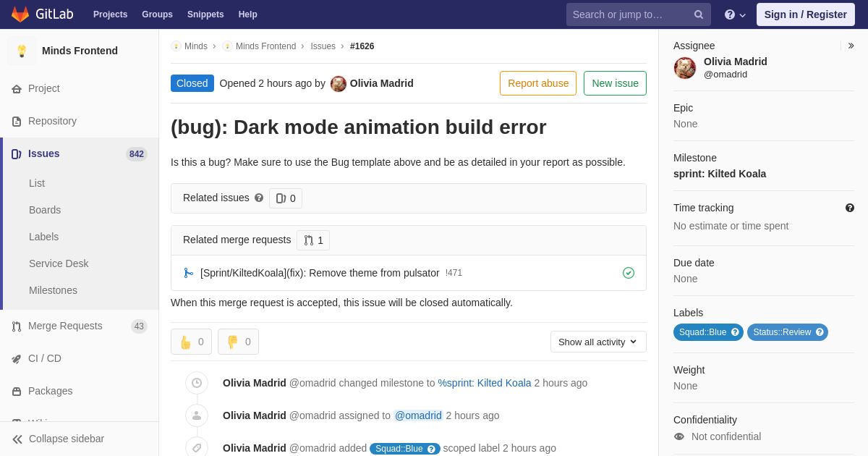Click the milestone change clock icon
The height and width of the screenshot is (456, 868).
pyautogui.click(x=197, y=383)
